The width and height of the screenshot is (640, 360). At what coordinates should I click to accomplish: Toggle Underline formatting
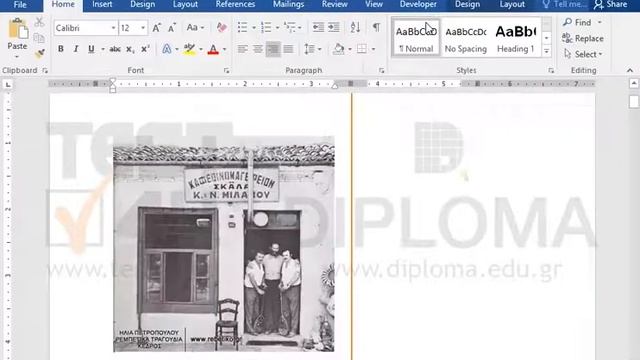click(91, 49)
